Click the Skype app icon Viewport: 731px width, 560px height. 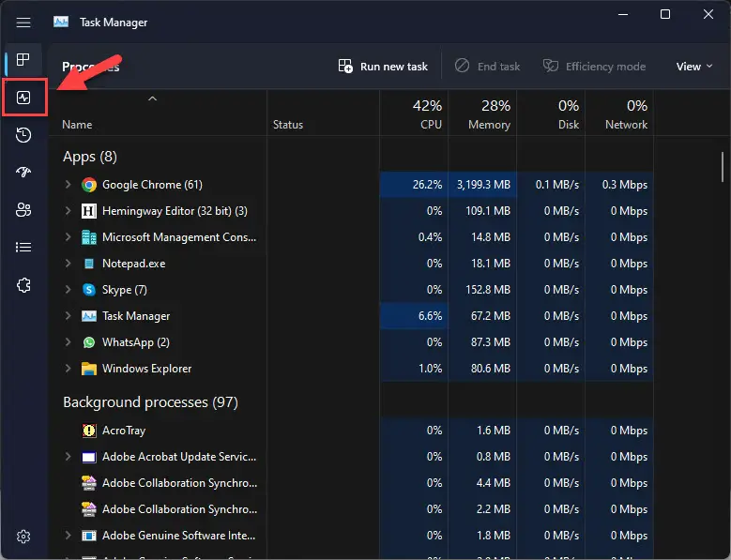pos(88,290)
